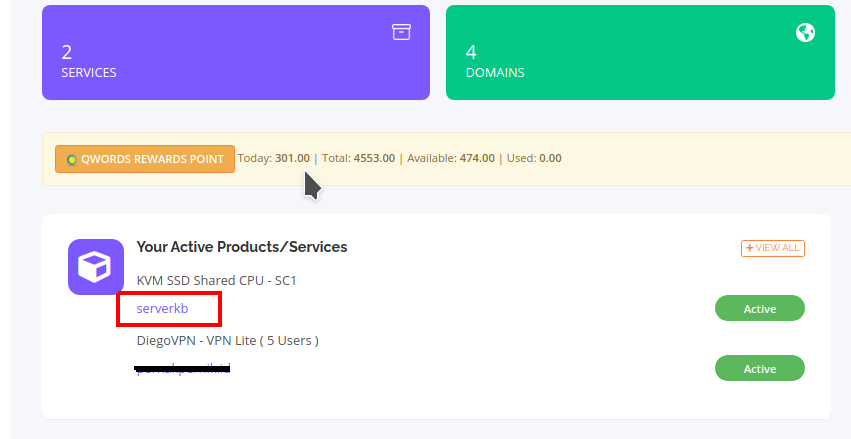
Task: Open the green Domains card
Action: tap(639, 53)
